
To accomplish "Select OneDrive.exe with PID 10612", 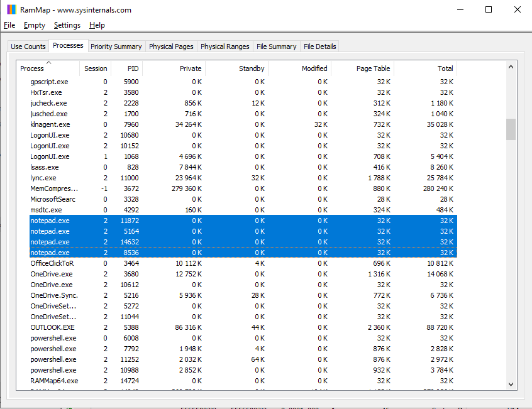I will (x=243, y=285).
